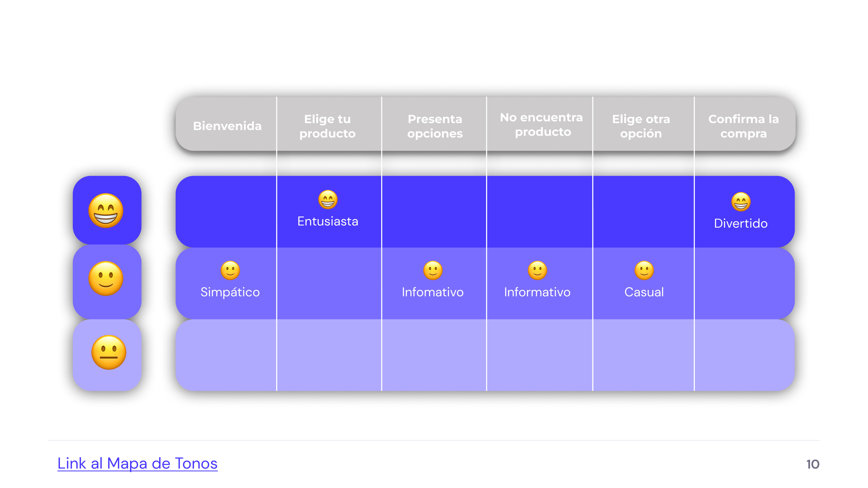This screenshot has width=868, height=488.
Task: Click the Divertido tone label
Action: pos(741,223)
